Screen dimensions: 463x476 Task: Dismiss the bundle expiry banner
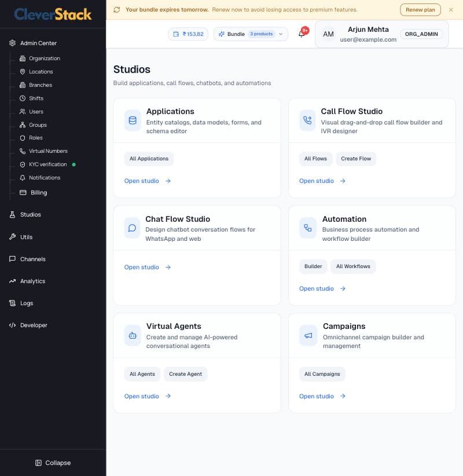pyautogui.click(x=451, y=10)
